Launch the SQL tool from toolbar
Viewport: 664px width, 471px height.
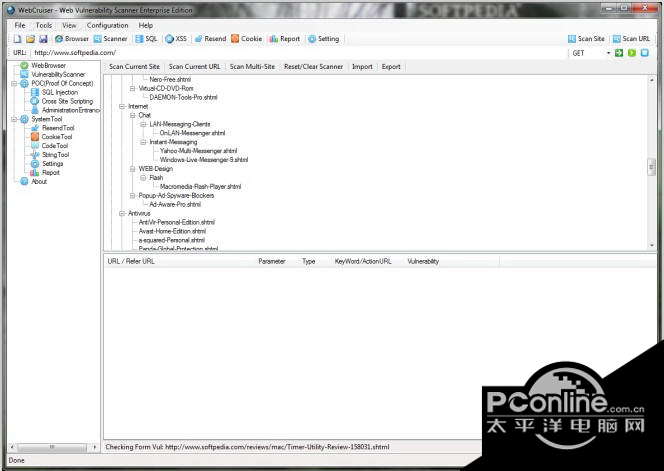(x=147, y=39)
